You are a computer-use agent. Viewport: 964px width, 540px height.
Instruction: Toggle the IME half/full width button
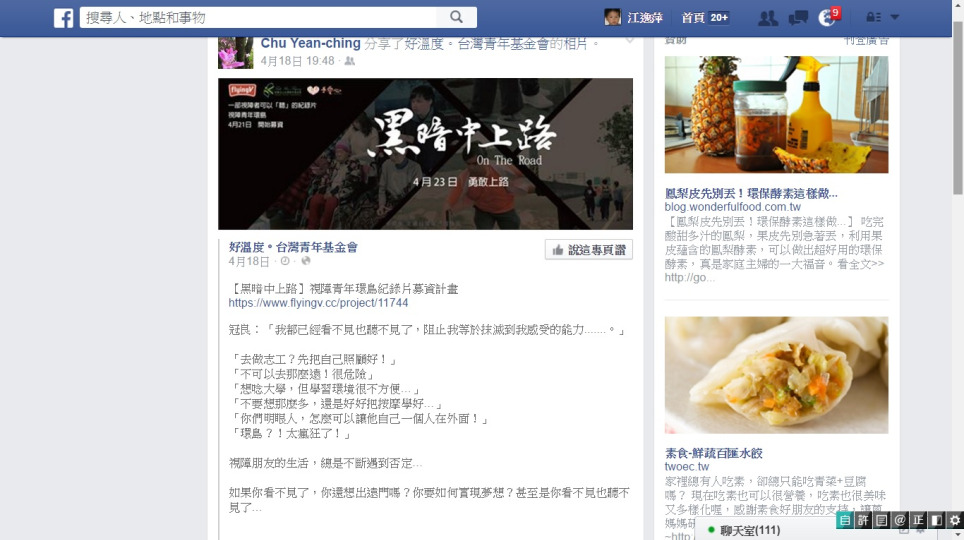(936, 520)
